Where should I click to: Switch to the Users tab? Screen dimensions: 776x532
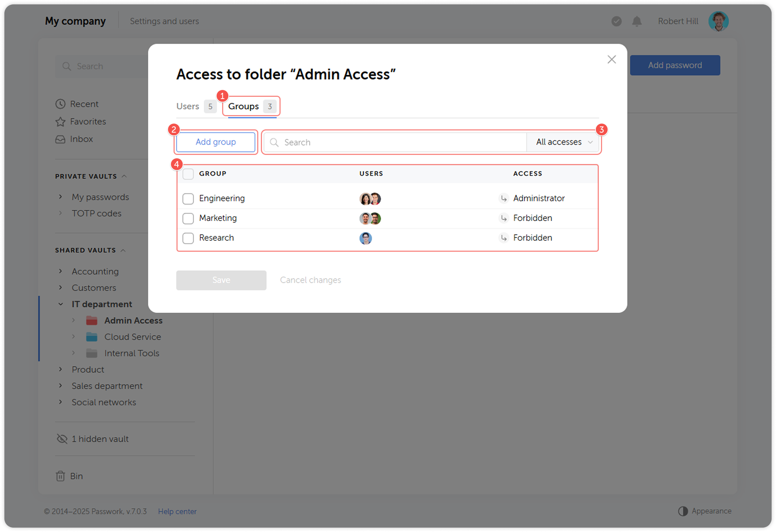tap(187, 106)
